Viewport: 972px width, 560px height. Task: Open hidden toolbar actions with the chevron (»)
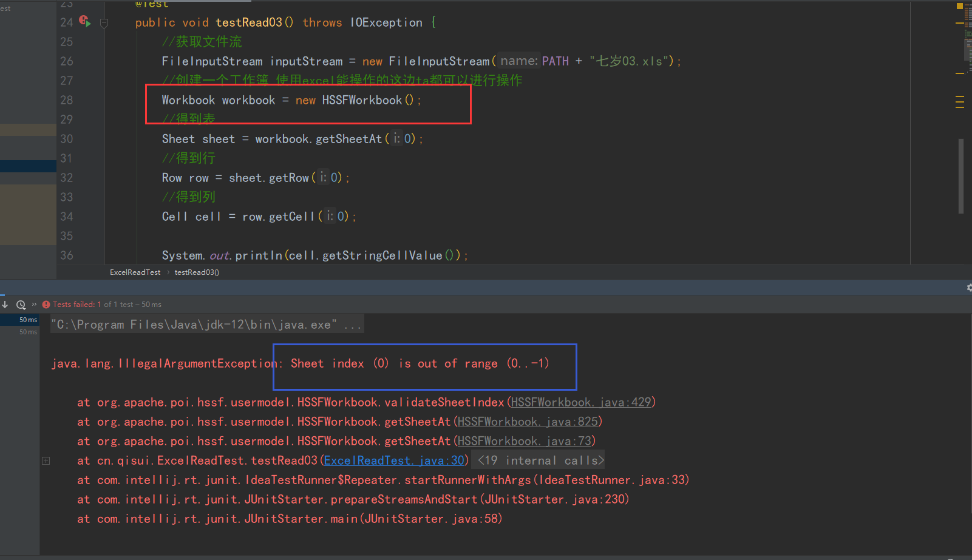coord(34,304)
